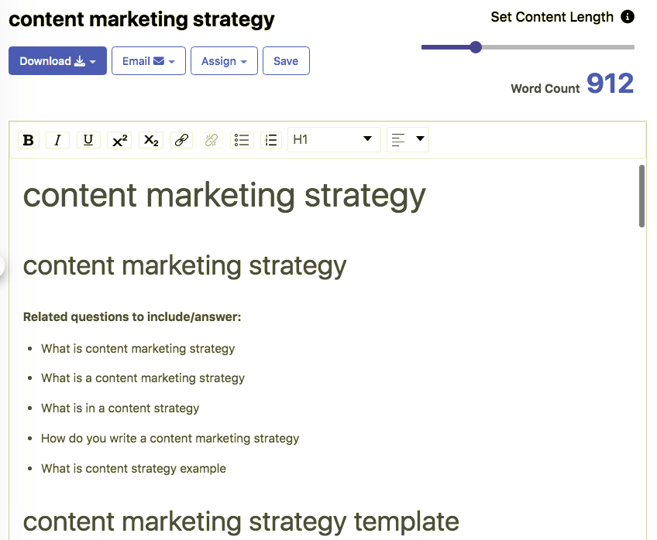Viewport: 657px width, 540px height.
Task: Click 'content marketing strategy template' heading
Action: pyautogui.click(x=241, y=522)
